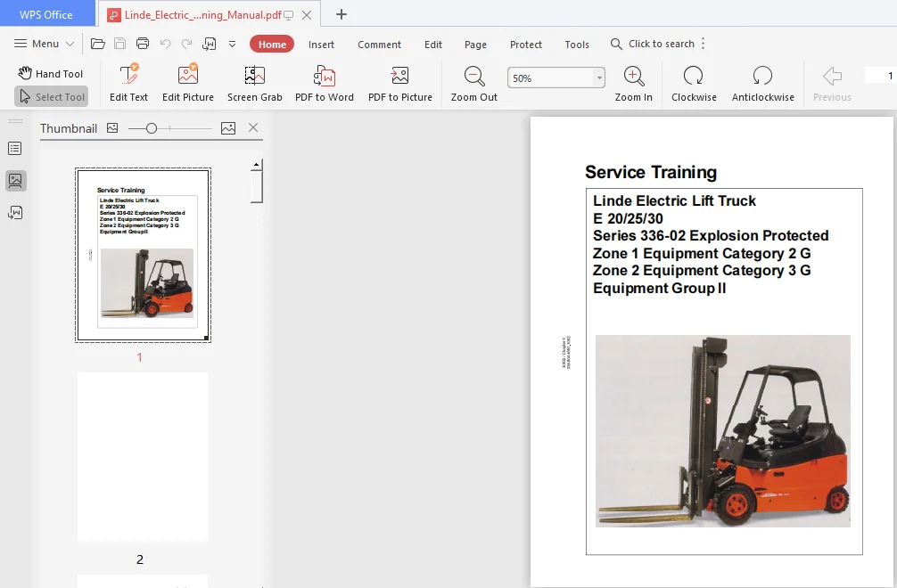Convert with PDF to Picture
Viewport: 897px width, 588px height.
click(399, 83)
